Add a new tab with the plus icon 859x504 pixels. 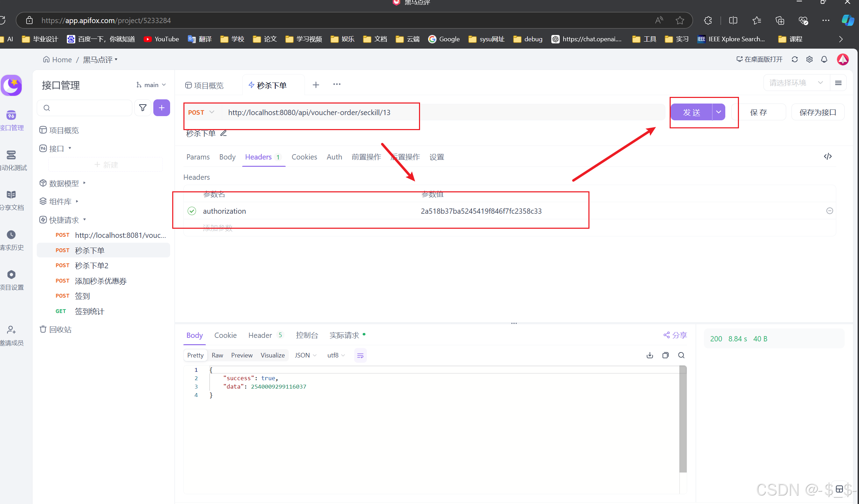tap(316, 85)
